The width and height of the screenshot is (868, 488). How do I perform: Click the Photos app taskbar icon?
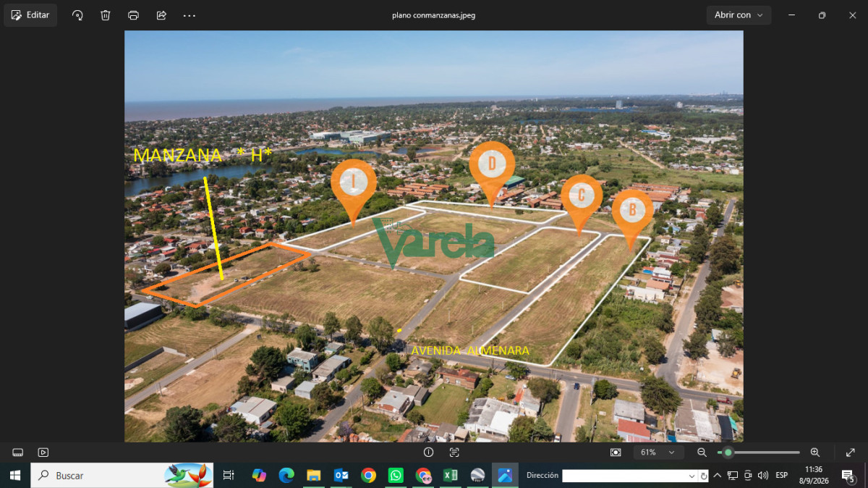point(505,476)
